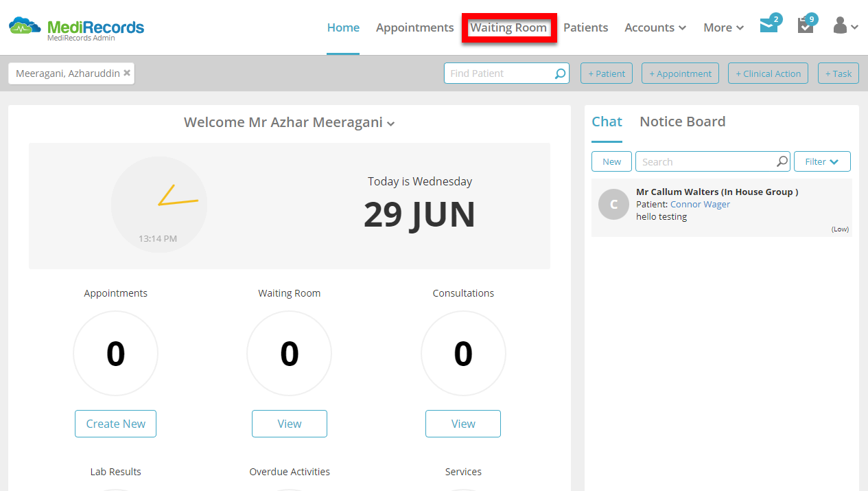The height and width of the screenshot is (491, 868).
Task: Switch to the Chat tab
Action: [607, 122]
